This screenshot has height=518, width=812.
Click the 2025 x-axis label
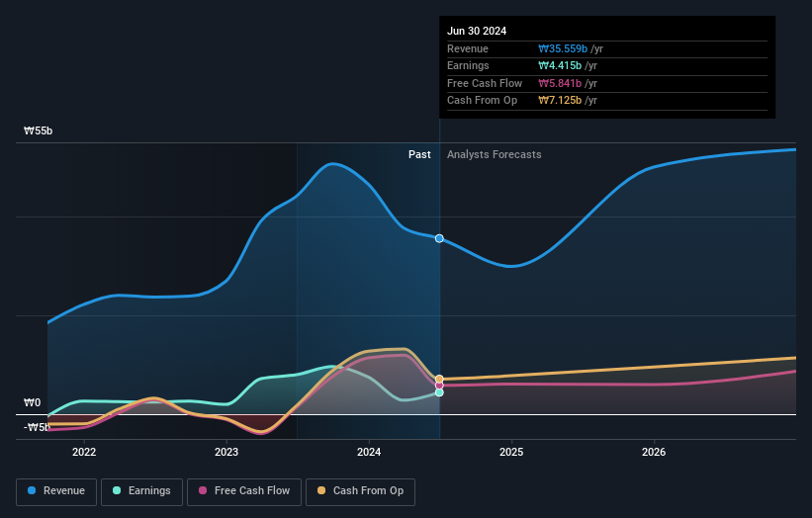click(511, 452)
